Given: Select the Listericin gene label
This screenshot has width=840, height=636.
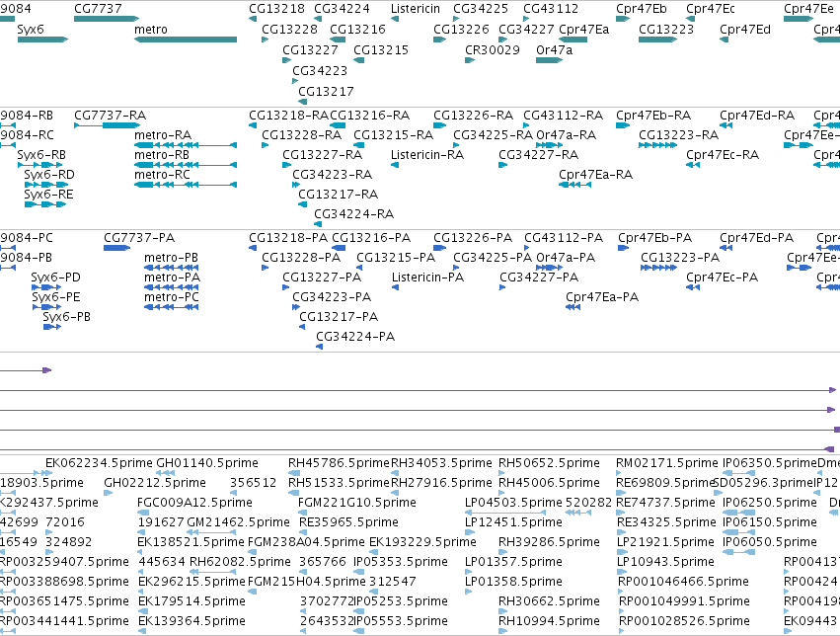Looking at the screenshot, I should pyautogui.click(x=416, y=9).
